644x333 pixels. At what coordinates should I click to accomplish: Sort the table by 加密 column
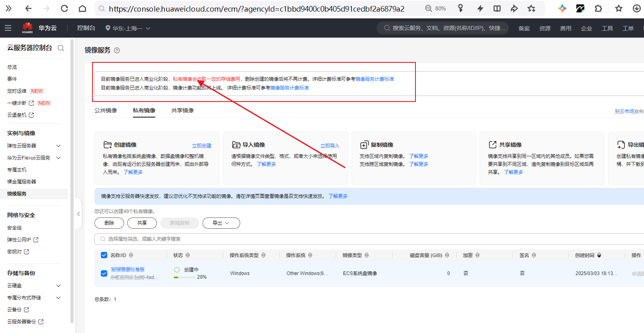tap(477, 255)
